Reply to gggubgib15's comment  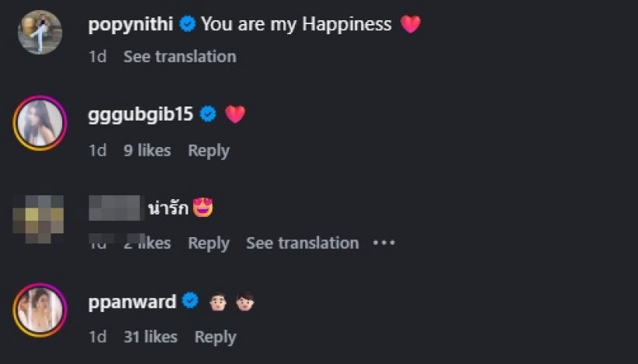click(x=209, y=151)
